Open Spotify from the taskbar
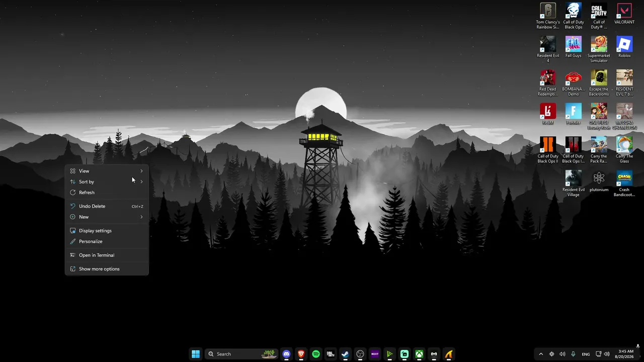This screenshot has height=362, width=644. point(316,354)
